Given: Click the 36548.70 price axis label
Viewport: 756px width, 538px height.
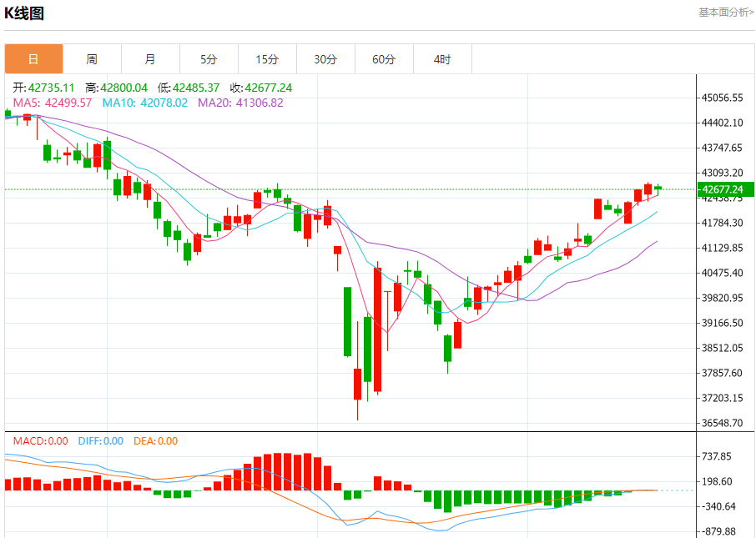Looking at the screenshot, I should 723,423.
